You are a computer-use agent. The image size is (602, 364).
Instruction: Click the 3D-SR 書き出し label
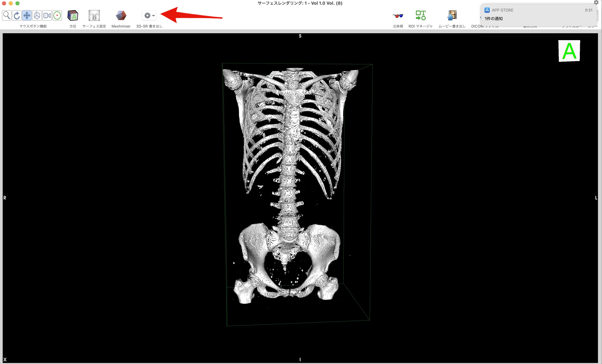click(x=149, y=26)
